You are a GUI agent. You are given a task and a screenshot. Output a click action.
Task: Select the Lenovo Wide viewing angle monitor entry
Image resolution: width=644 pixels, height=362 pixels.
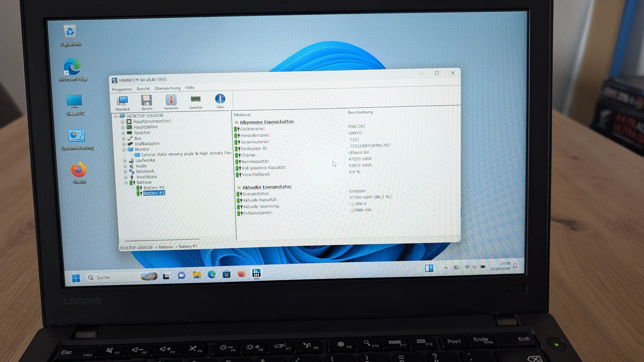tap(186, 154)
